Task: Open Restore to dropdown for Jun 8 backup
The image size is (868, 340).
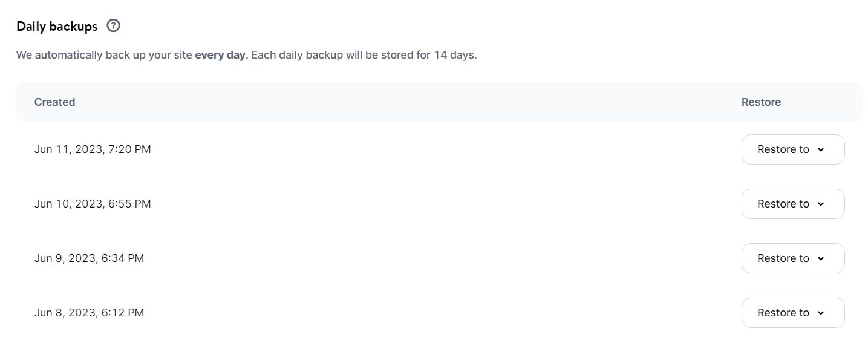Action: pos(792,313)
